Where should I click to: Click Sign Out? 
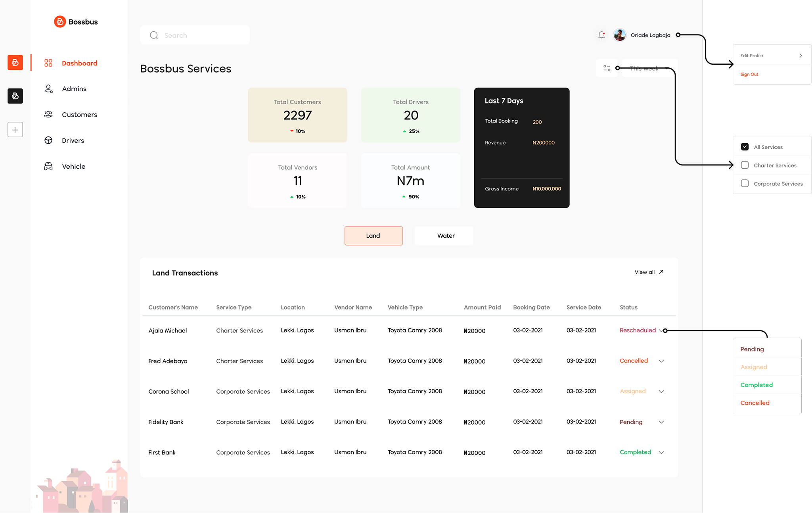749,74
